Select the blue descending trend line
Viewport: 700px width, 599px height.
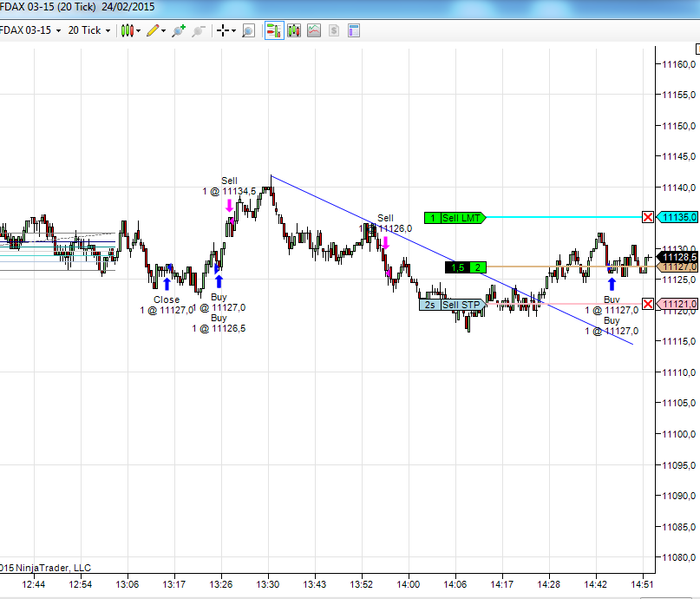pyautogui.click(x=451, y=260)
